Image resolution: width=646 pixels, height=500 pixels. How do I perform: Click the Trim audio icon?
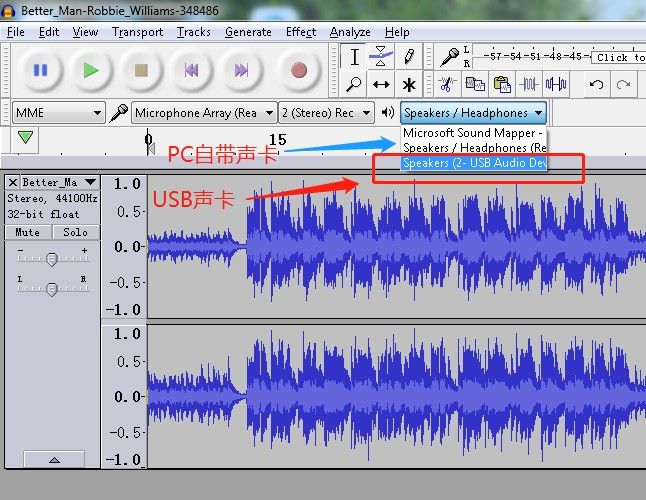coord(529,84)
